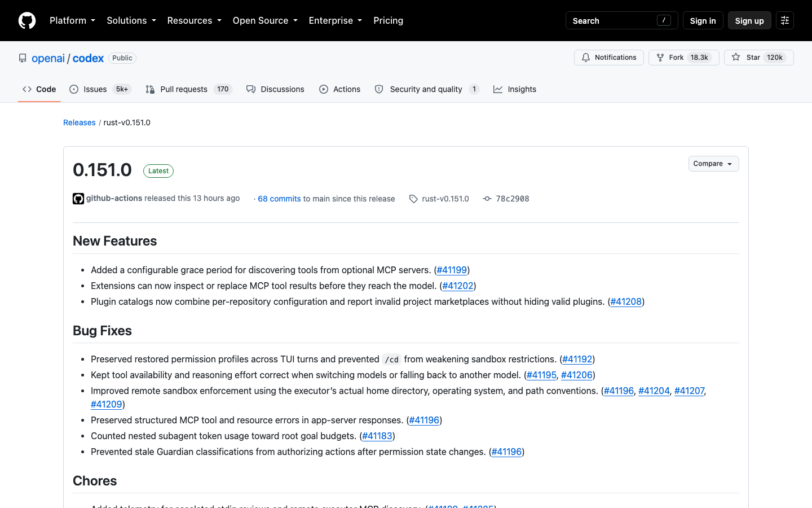Open the Insights tab
The height and width of the screenshot is (508, 812).
click(x=515, y=89)
